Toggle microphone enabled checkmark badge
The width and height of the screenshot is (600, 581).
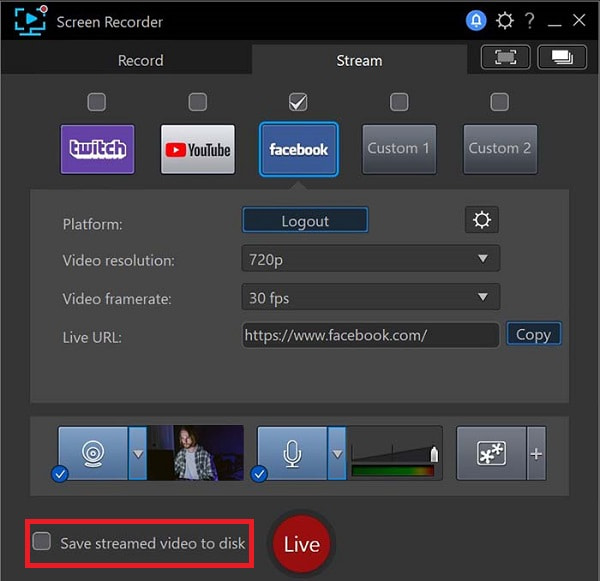point(259,475)
